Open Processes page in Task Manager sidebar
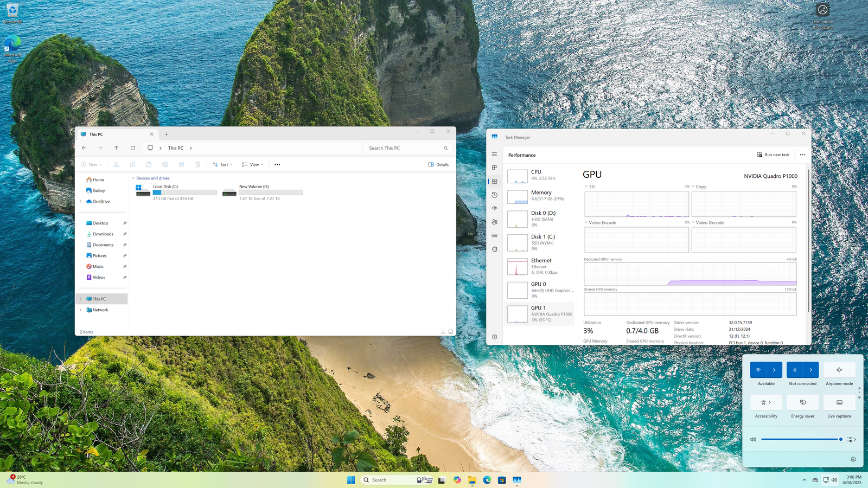 click(494, 168)
